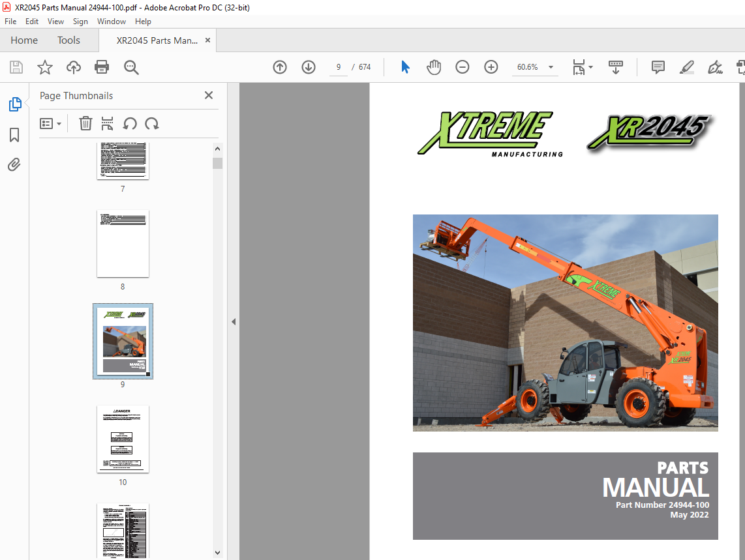The width and height of the screenshot is (745, 560).
Task: Close the Page Thumbnails panel
Action: [209, 95]
